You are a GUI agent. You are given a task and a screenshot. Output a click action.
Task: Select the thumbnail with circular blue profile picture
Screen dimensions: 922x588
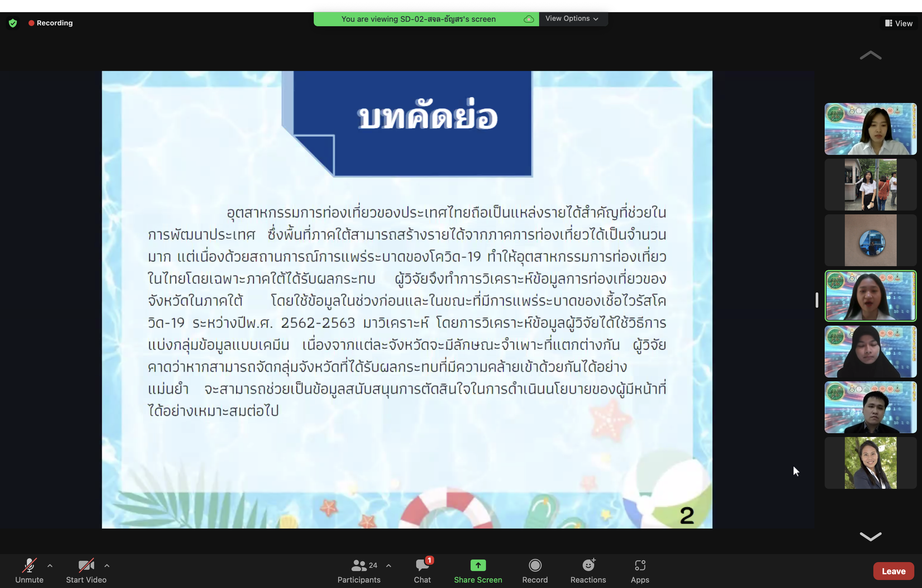[x=870, y=240]
